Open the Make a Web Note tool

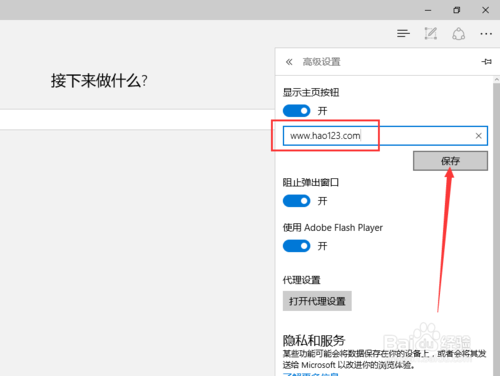pos(431,33)
